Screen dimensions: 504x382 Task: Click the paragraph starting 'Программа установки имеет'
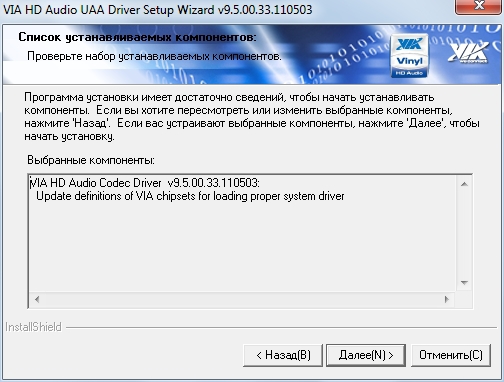tap(252, 117)
